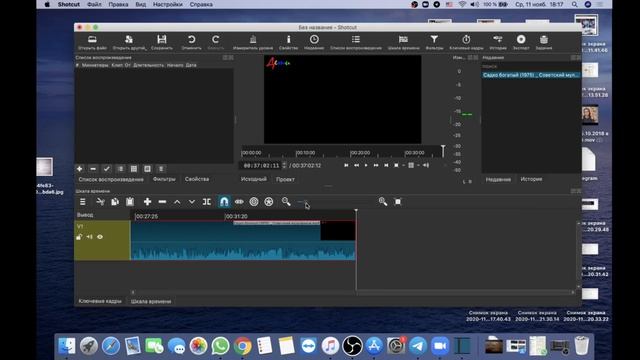Open the Файл menu

tap(94, 4)
